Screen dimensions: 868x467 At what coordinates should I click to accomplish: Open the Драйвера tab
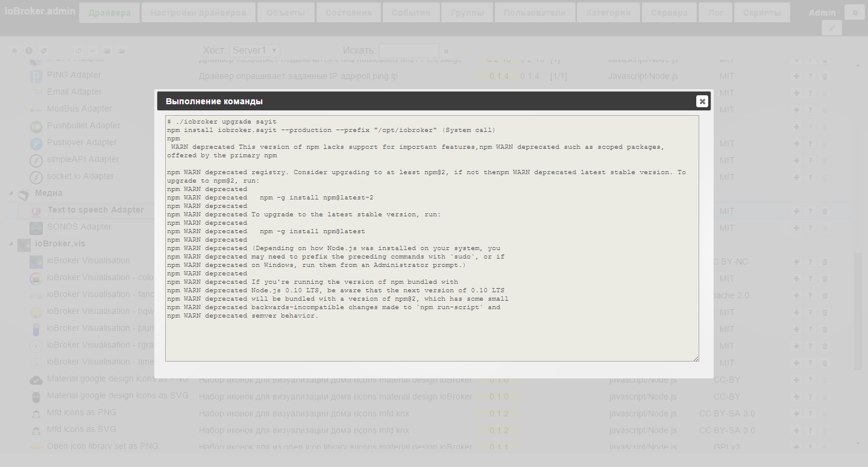point(109,12)
